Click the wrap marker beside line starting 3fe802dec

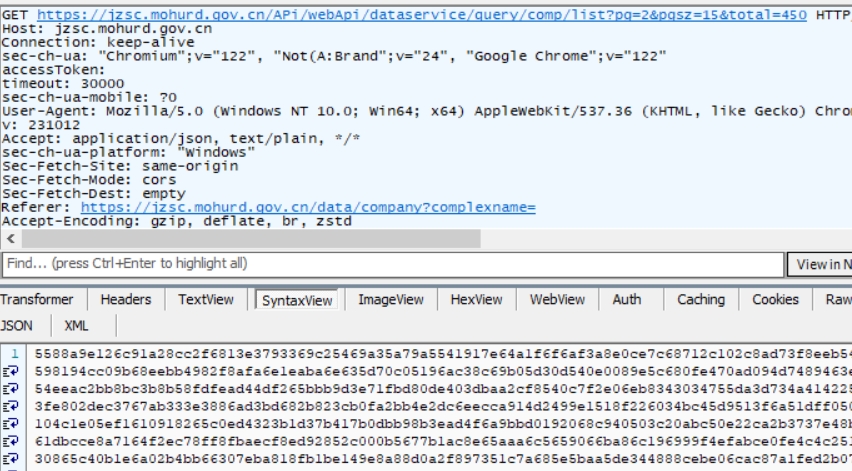point(16,406)
